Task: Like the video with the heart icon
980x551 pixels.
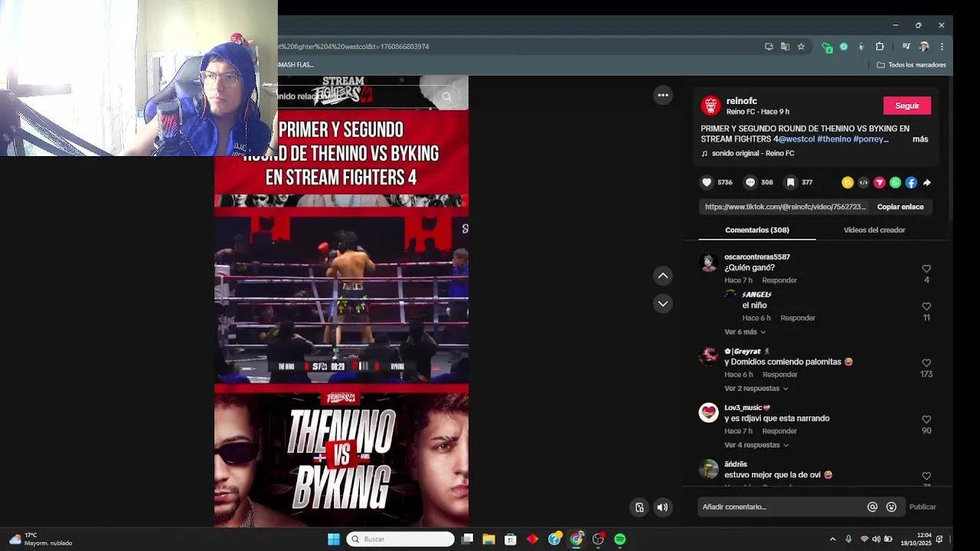Action: click(x=707, y=182)
